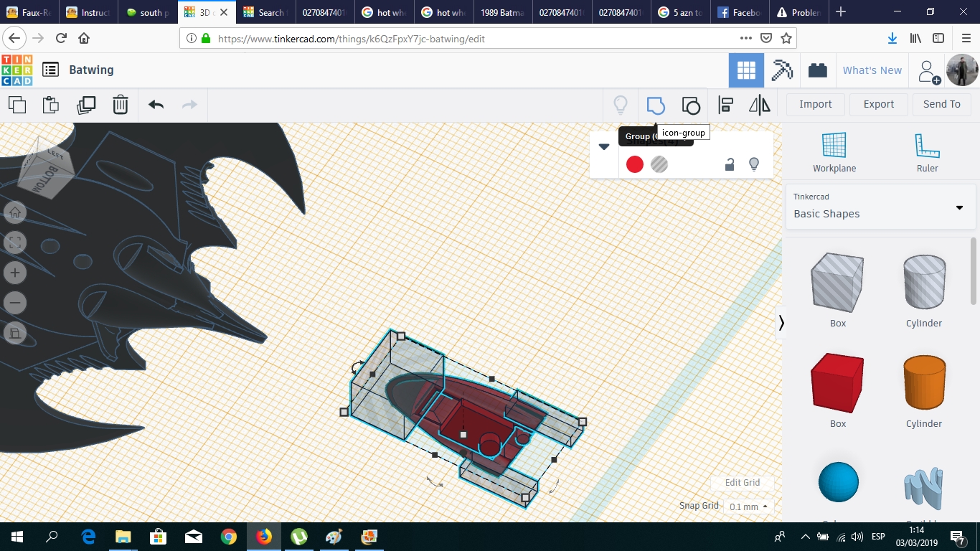
Task: Switch to the Problen browser tab
Action: coord(798,12)
